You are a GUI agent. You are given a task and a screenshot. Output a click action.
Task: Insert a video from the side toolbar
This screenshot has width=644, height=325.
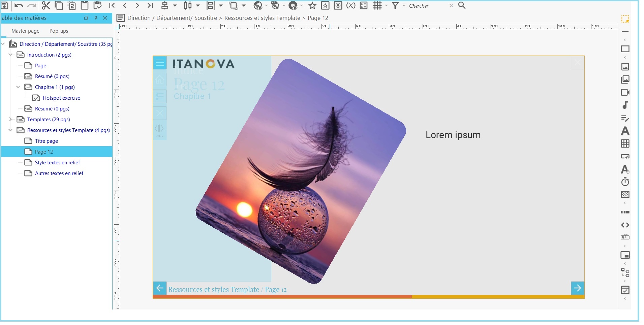click(x=625, y=92)
